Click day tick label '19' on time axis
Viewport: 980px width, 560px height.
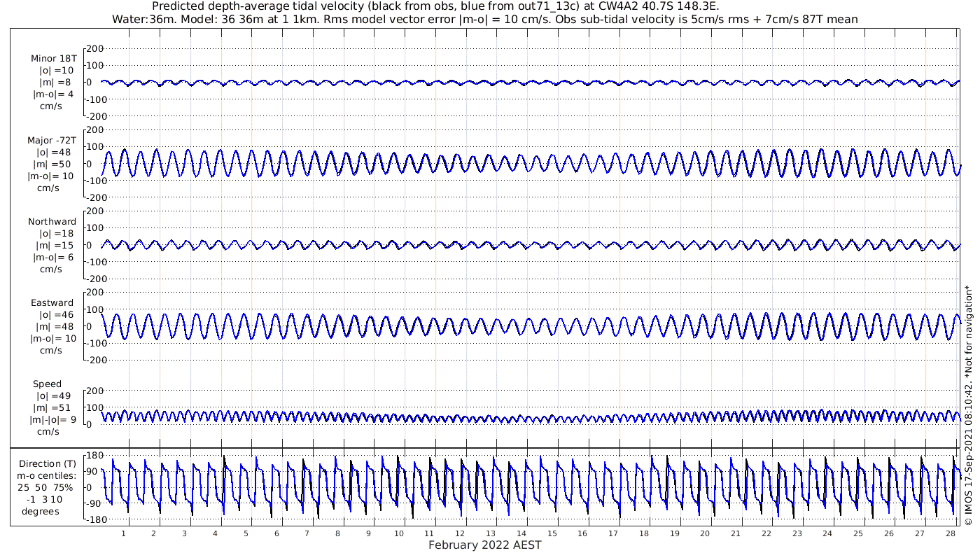coord(674,533)
